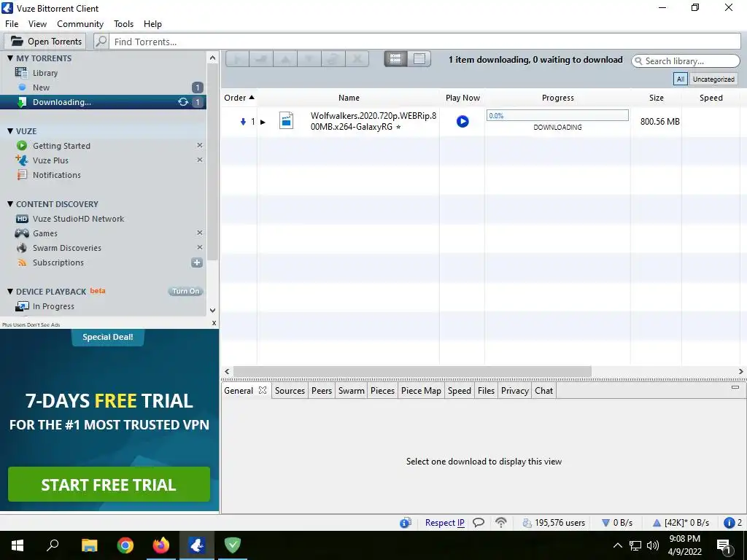This screenshot has height=560, width=747.
Task: Open the Help menu
Action: [152, 24]
